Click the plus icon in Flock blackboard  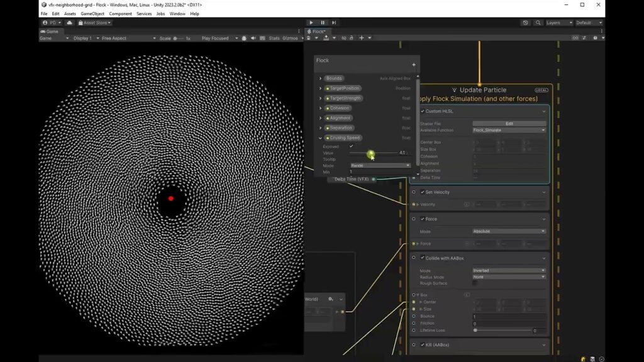click(413, 65)
